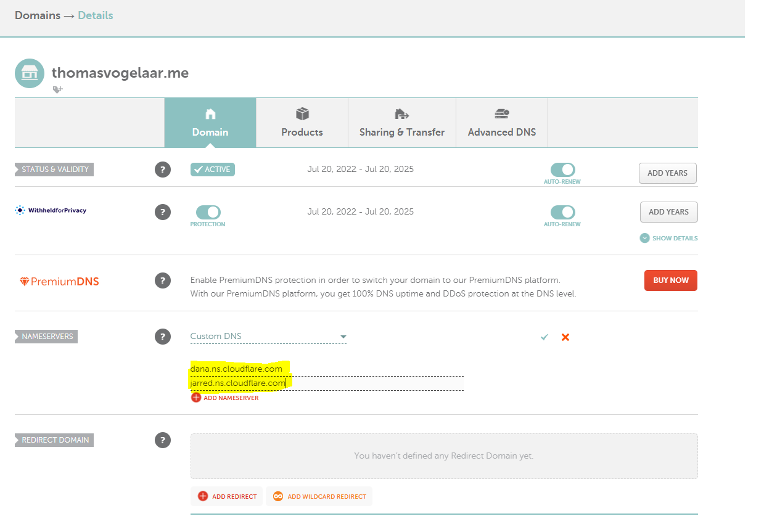Click the tag icon under thomasvogelaar.me

pyautogui.click(x=57, y=89)
